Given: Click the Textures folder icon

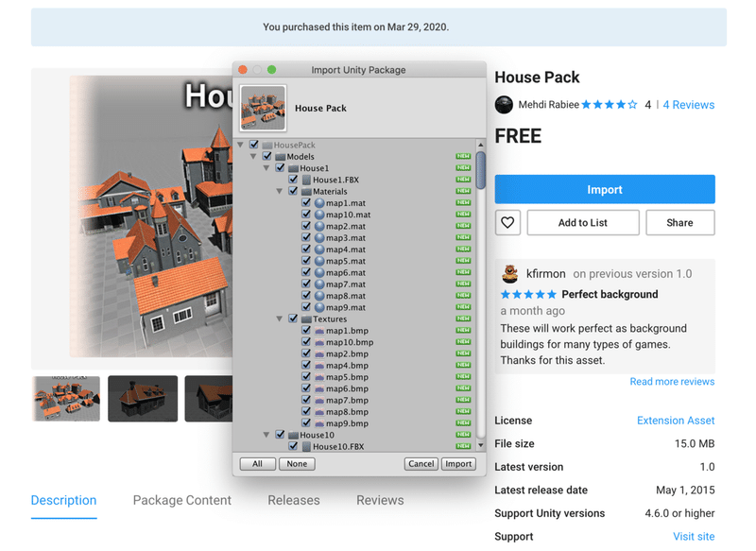Looking at the screenshot, I should pyautogui.click(x=306, y=319).
